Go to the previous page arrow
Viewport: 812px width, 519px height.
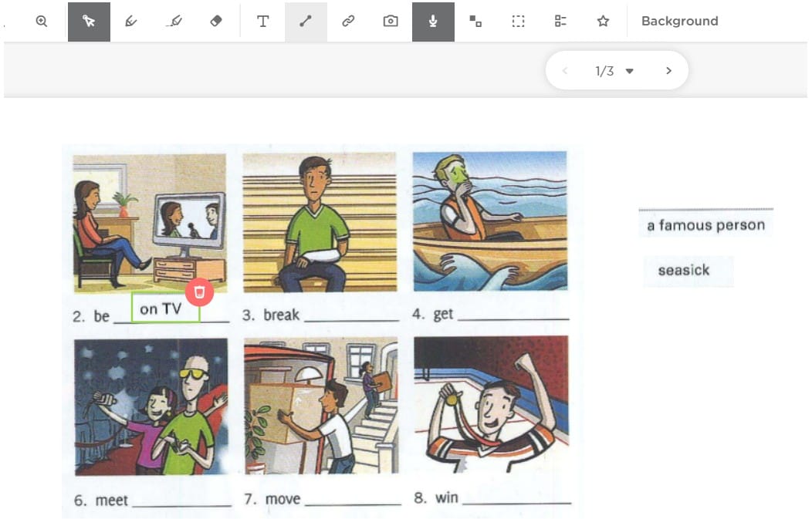point(565,70)
